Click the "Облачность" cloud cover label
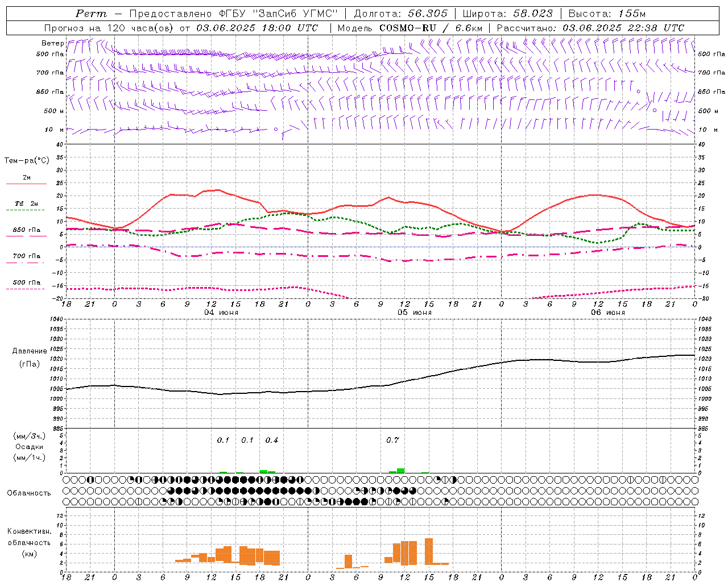This screenshot has height=582, width=728. click(29, 493)
